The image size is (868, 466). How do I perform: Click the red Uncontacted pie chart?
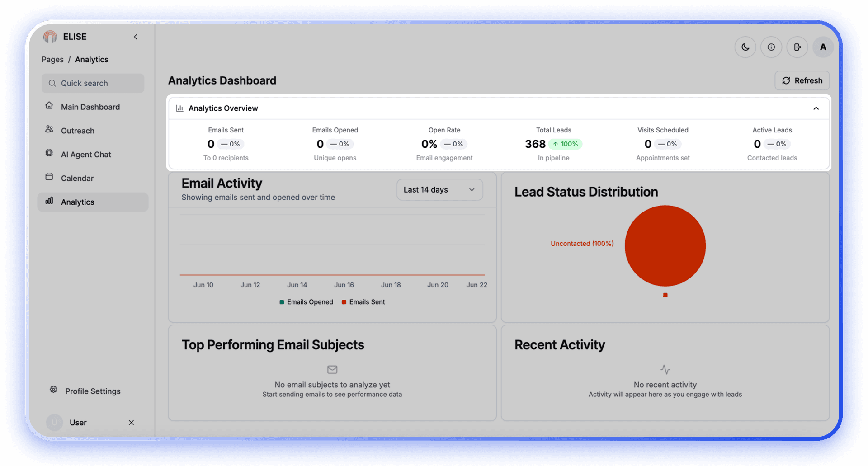tap(665, 246)
